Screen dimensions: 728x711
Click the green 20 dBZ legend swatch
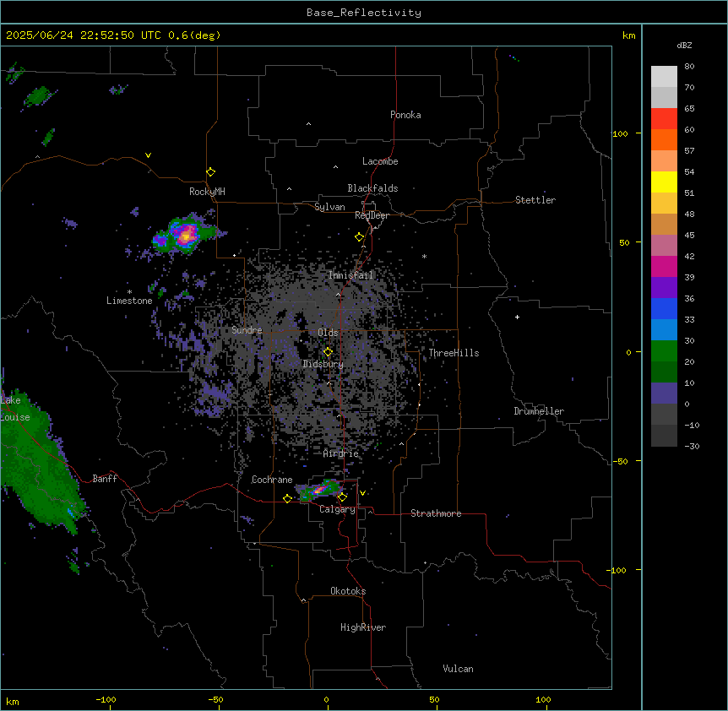[664, 351]
